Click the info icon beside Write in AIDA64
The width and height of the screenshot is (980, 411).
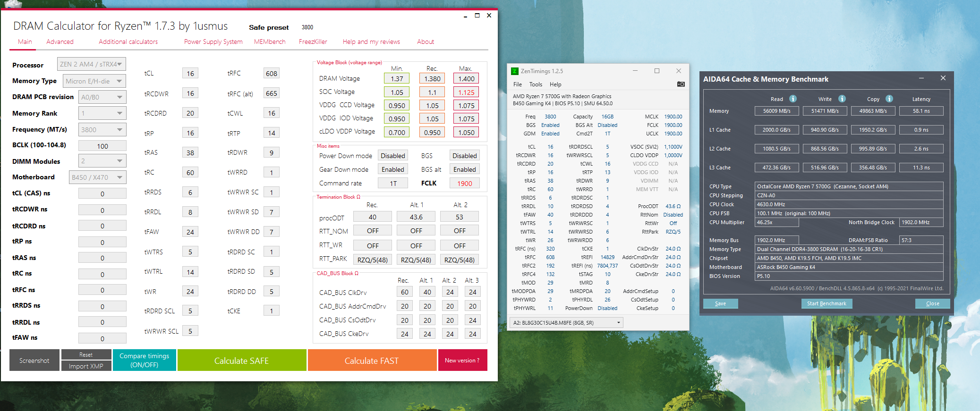842,99
